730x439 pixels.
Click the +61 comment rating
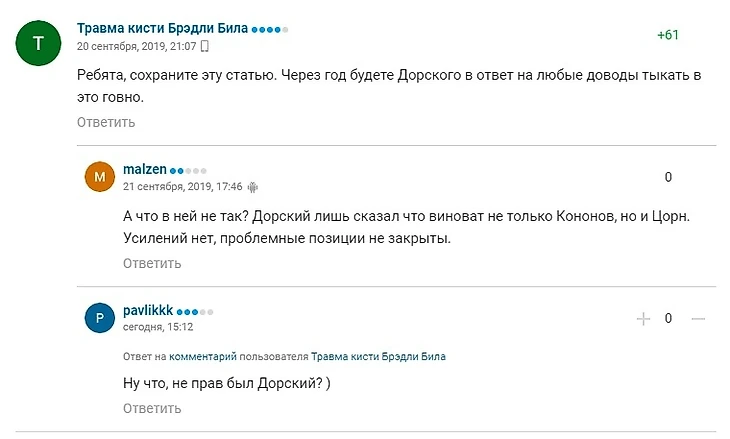pos(668,35)
